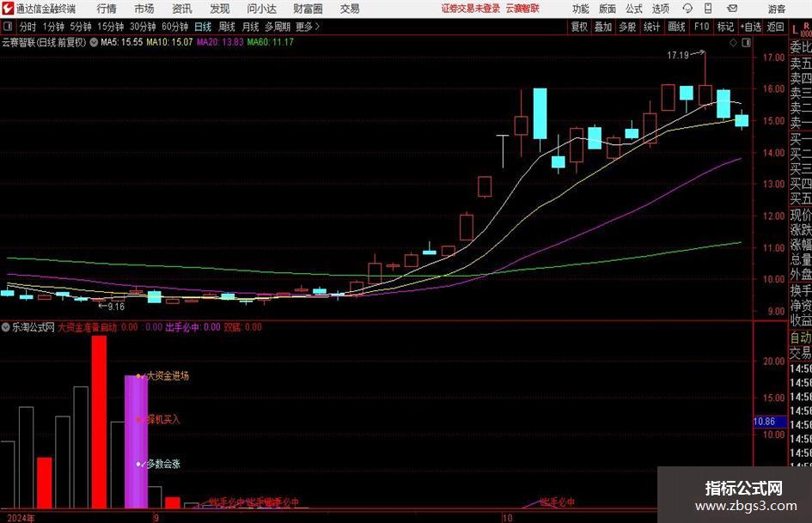Screen dimensions: 812x523
Task: Click the R icon in the side panel
Action: (806, 26)
